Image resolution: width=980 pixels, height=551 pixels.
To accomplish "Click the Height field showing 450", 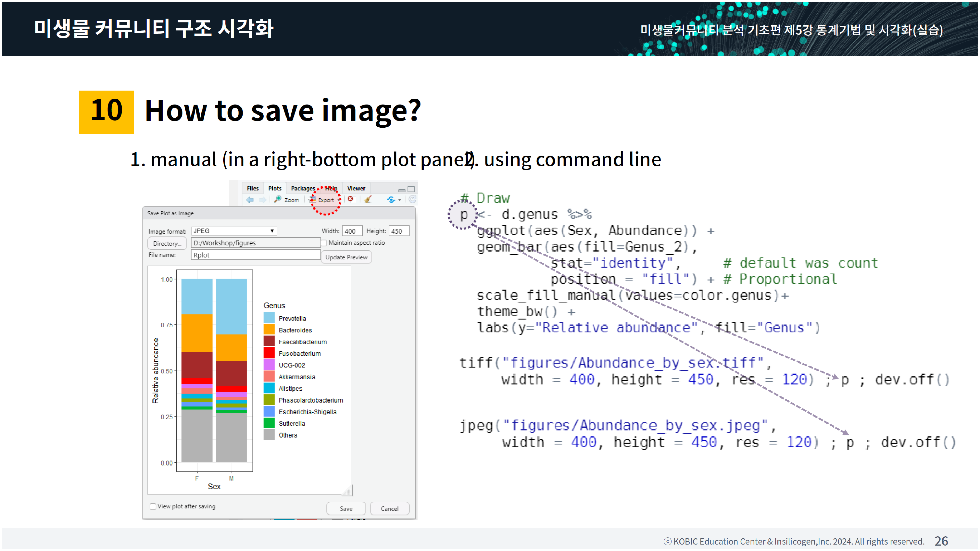I will (x=399, y=231).
